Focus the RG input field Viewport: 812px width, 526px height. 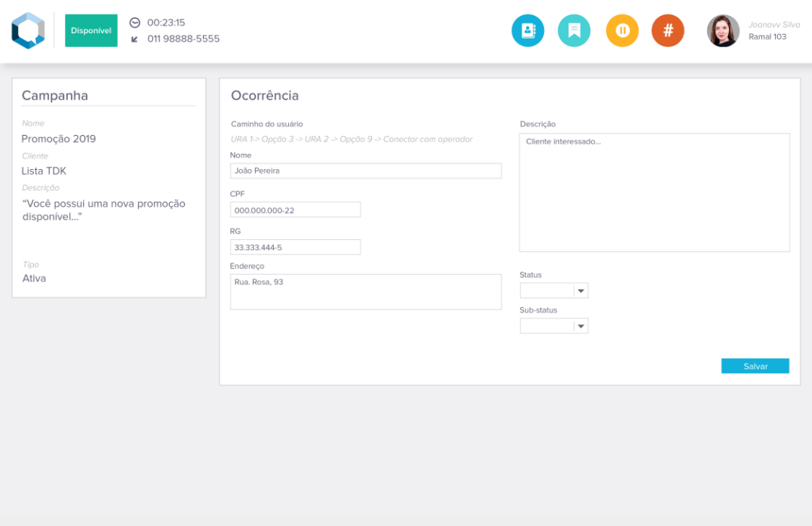(x=295, y=247)
